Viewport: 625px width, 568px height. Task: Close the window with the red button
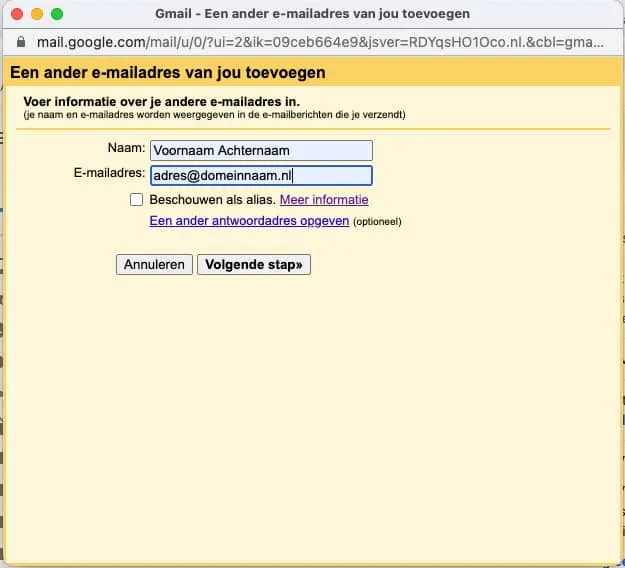[17, 15]
